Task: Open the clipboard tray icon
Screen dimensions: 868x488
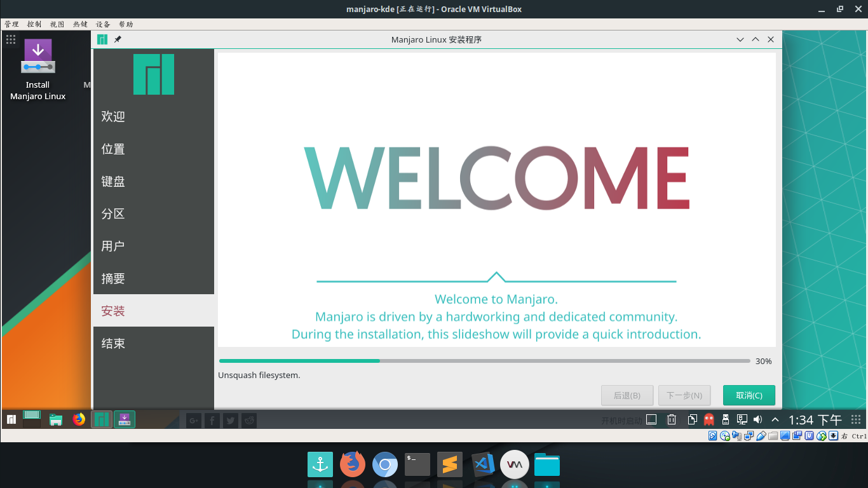Action: coord(693,419)
